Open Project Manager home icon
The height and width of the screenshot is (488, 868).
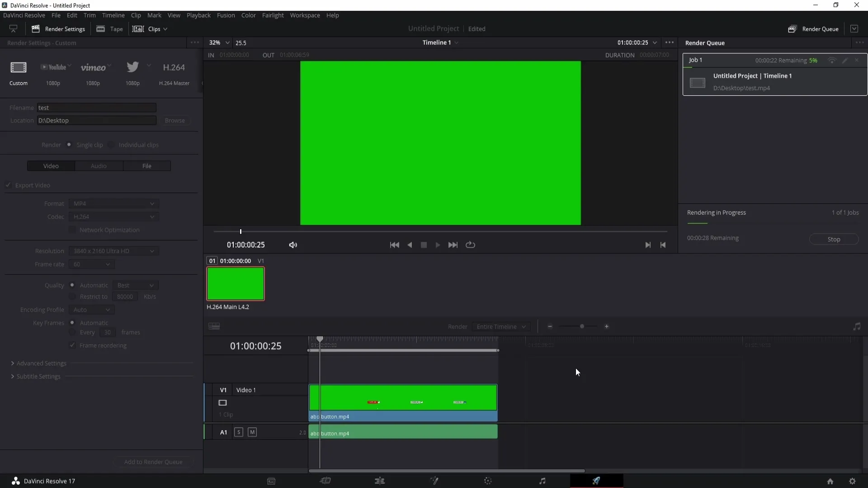(x=830, y=481)
